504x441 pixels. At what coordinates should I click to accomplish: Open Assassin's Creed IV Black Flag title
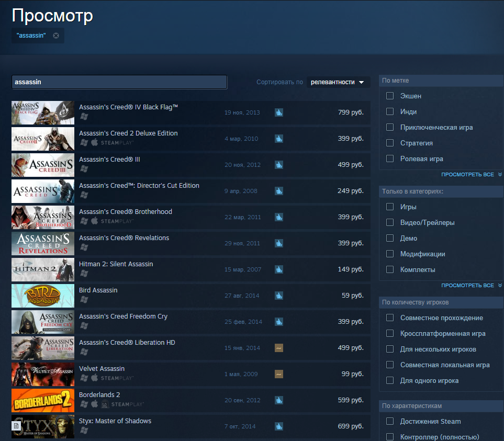(129, 107)
